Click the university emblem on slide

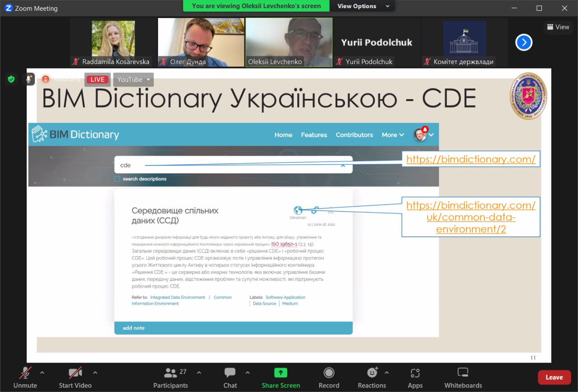tap(528, 96)
